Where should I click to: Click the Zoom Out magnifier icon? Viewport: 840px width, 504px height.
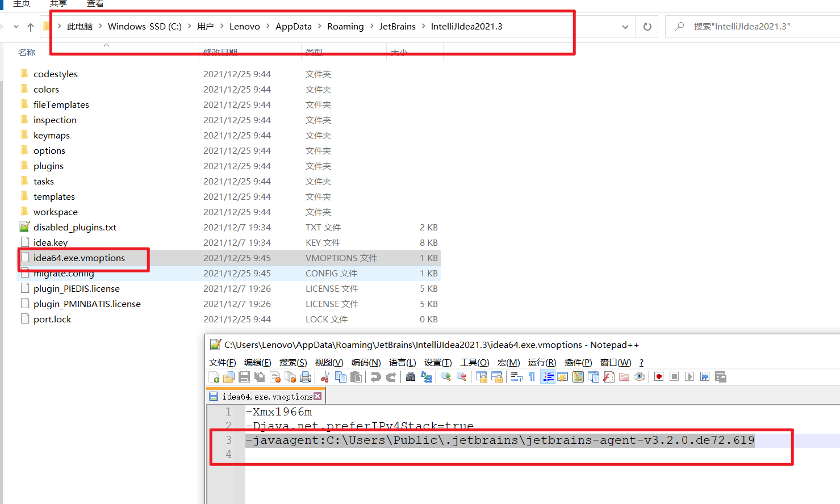(461, 377)
